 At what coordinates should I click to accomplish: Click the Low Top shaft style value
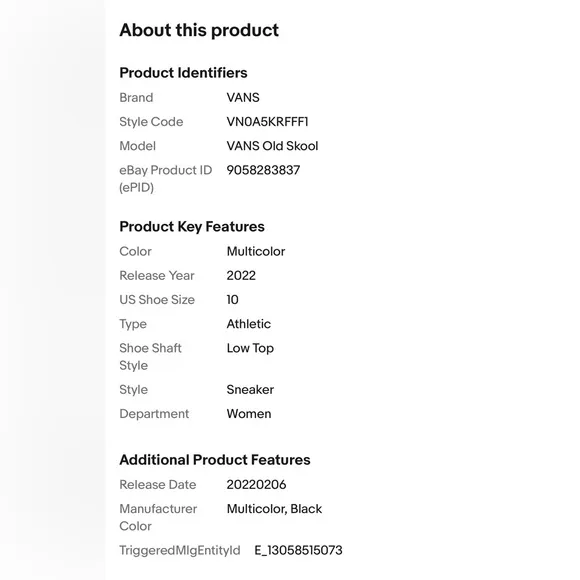[250, 348]
